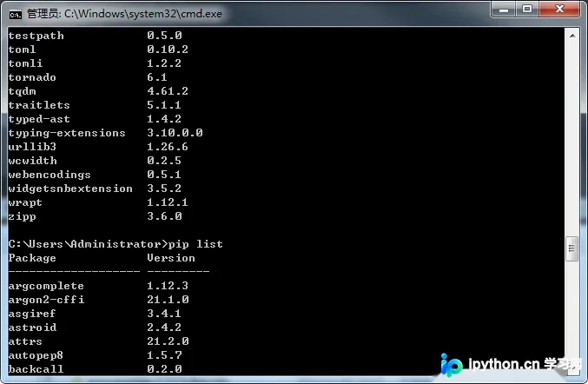Click the typing-extensions package name
Screen dimensions: 588x384
click(67, 133)
